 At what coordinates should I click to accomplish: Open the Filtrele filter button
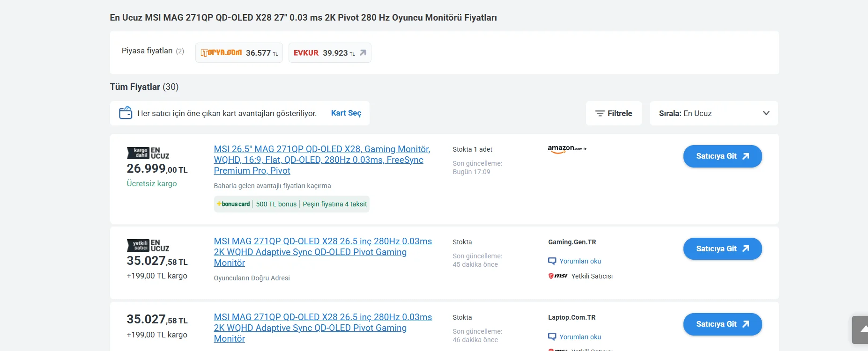pos(614,113)
